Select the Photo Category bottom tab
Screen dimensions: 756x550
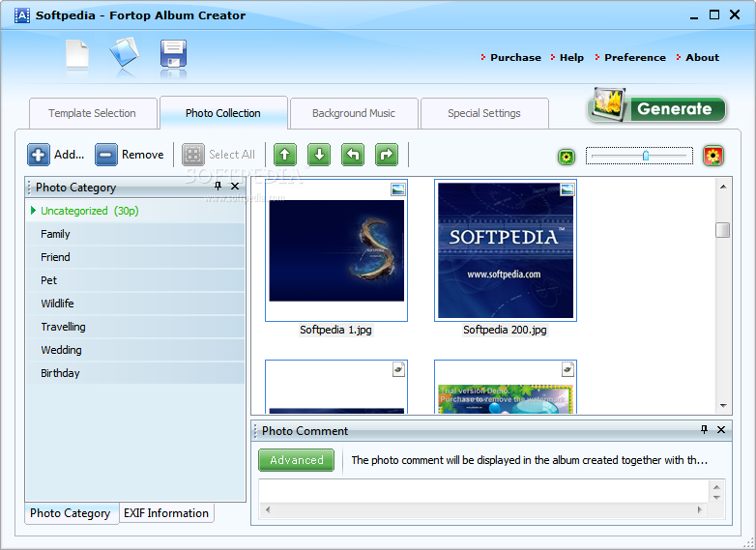click(x=71, y=513)
